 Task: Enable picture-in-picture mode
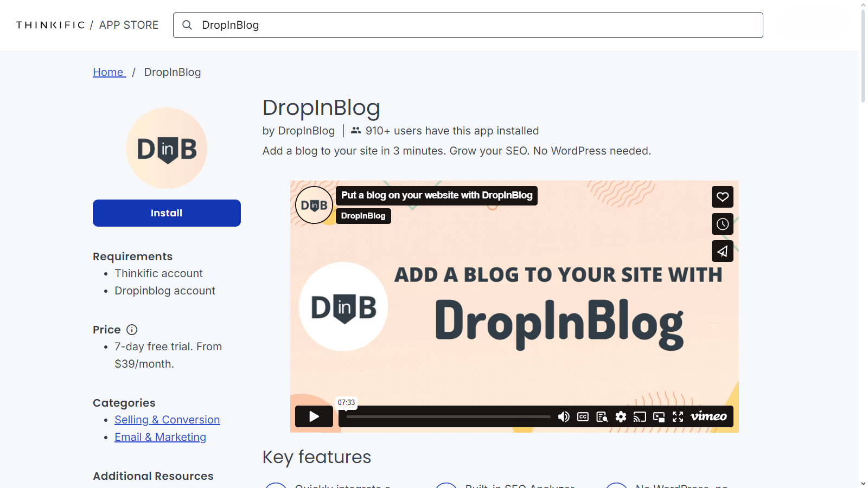coord(659,416)
